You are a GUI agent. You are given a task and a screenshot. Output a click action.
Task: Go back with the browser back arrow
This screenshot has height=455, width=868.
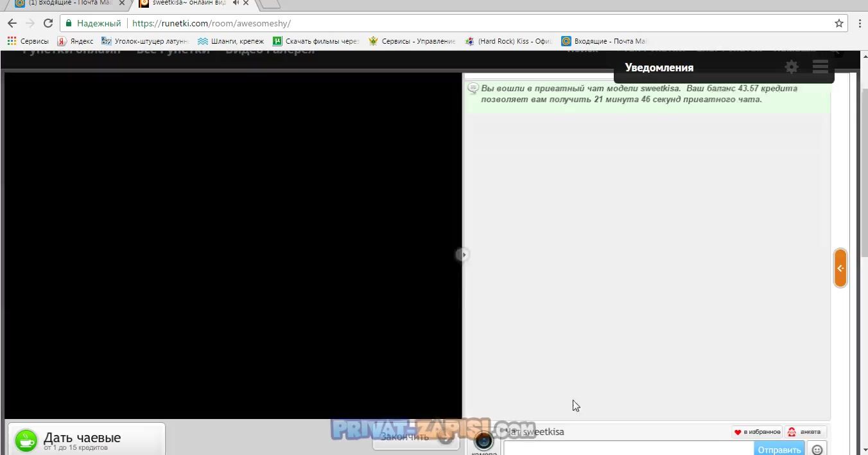[12, 23]
